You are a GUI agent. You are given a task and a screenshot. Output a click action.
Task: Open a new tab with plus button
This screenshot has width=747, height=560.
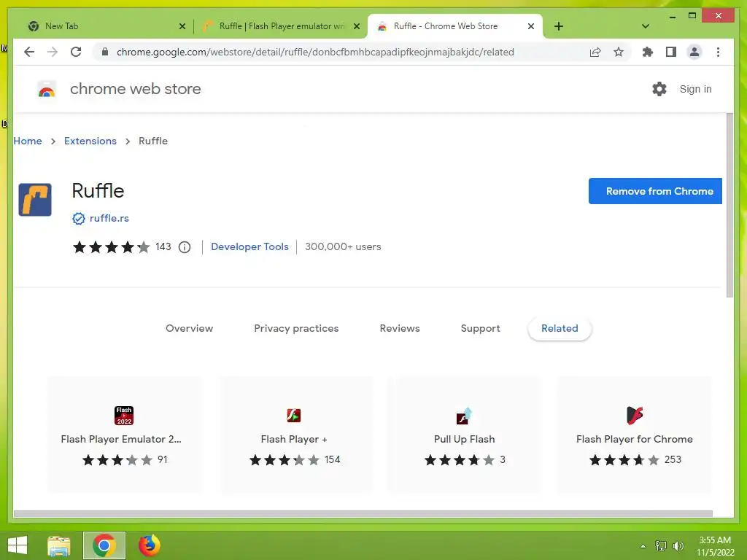[x=559, y=26]
